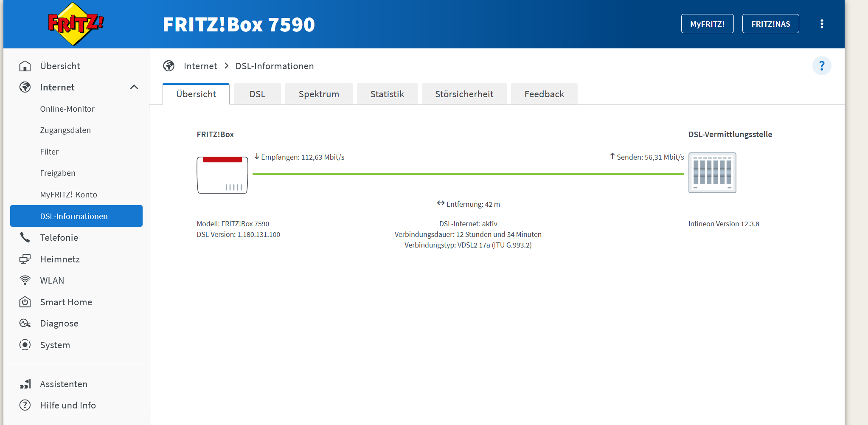Image resolution: width=868 pixels, height=425 pixels.
Task: Open System menu
Action: (76, 345)
